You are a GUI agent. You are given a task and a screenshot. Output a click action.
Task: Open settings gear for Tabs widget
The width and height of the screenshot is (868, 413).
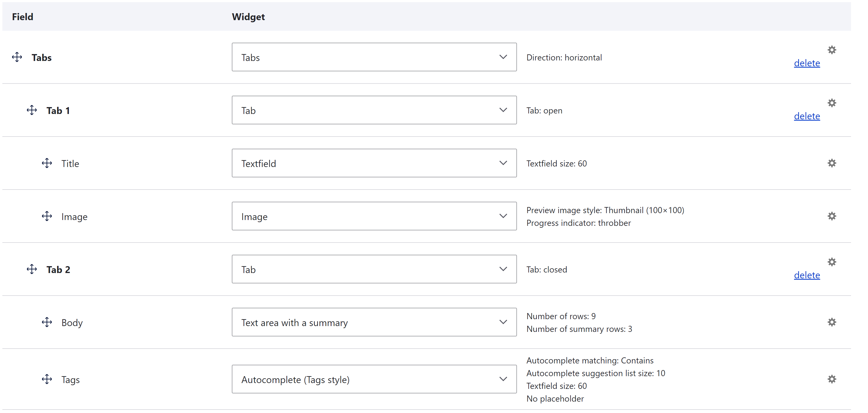click(x=832, y=50)
